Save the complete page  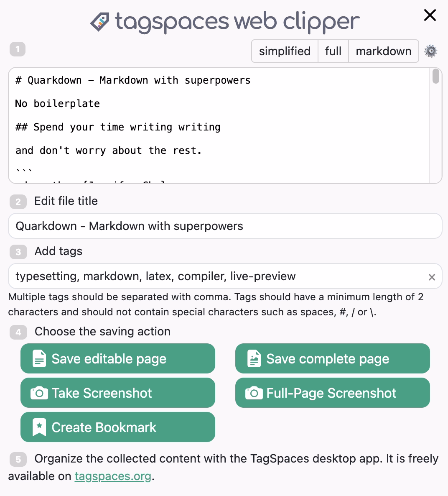(x=332, y=358)
